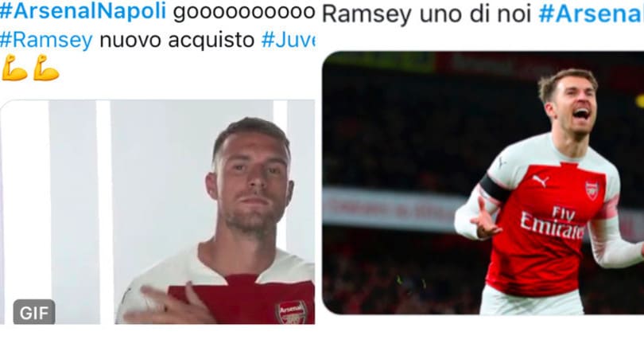Open the #Ramsey hashtag link
The image size is (644, 363).
click(x=46, y=41)
